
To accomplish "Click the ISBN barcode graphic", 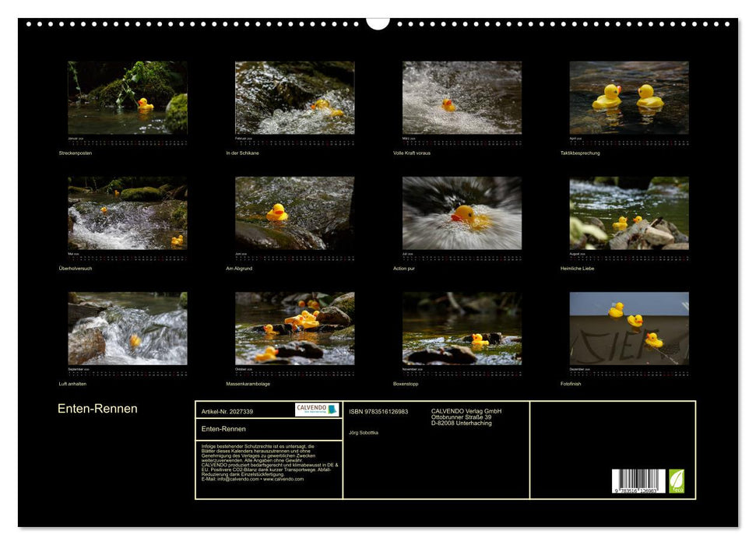I will coord(638,481).
